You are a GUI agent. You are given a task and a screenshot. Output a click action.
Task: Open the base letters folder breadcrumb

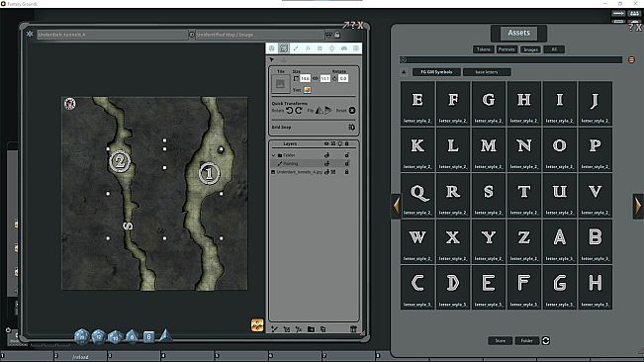pyautogui.click(x=487, y=72)
